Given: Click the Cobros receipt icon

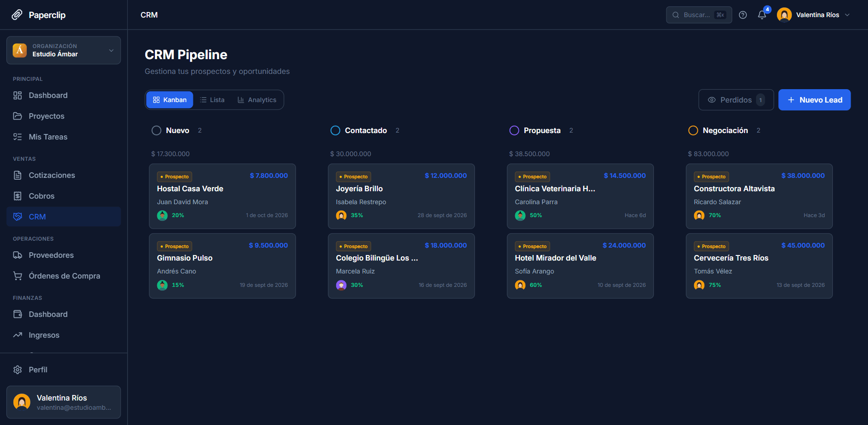Looking at the screenshot, I should tap(18, 196).
